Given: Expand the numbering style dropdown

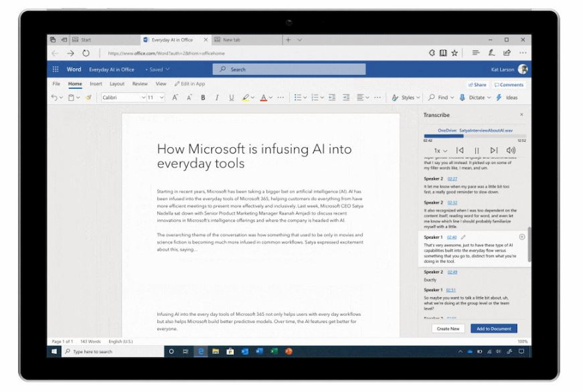Looking at the screenshot, I should 322,97.
